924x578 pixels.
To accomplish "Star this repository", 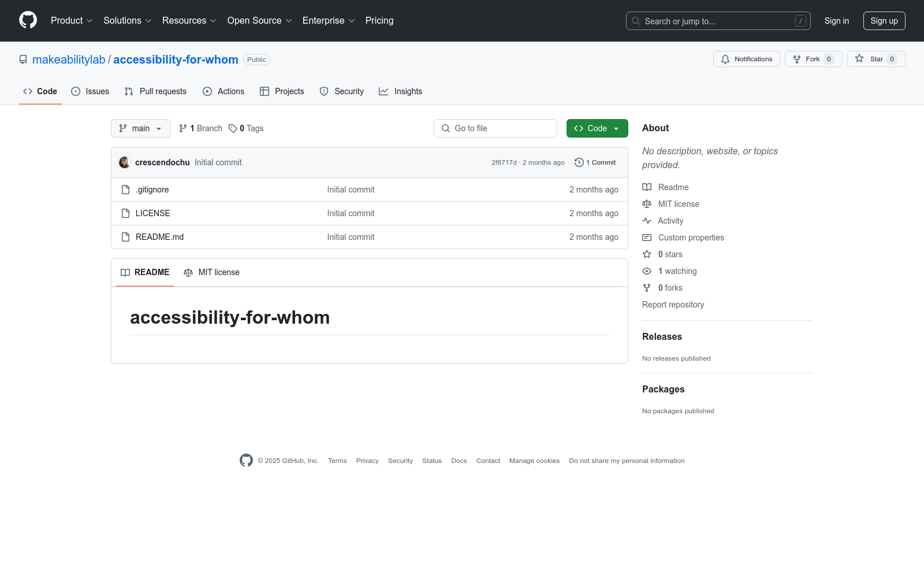I will point(875,59).
